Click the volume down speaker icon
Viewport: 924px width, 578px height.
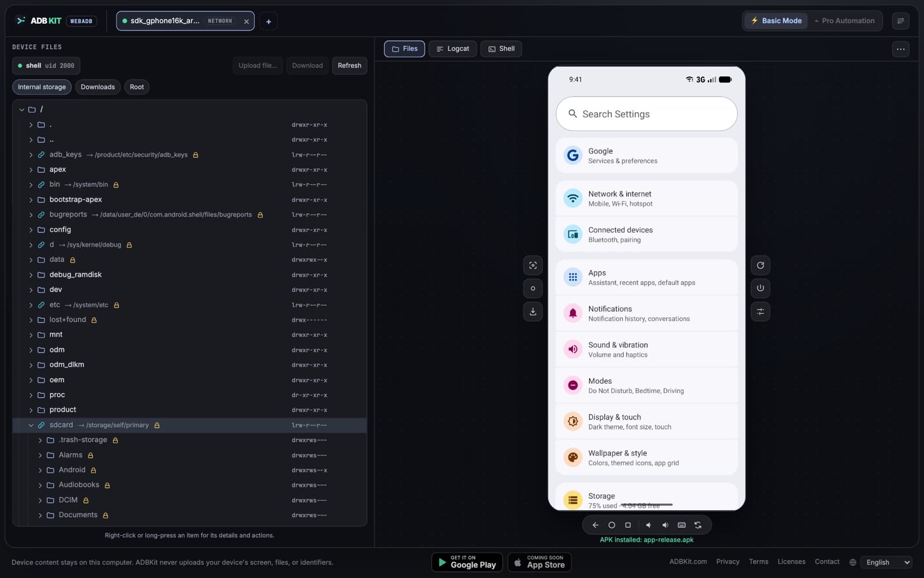click(649, 525)
